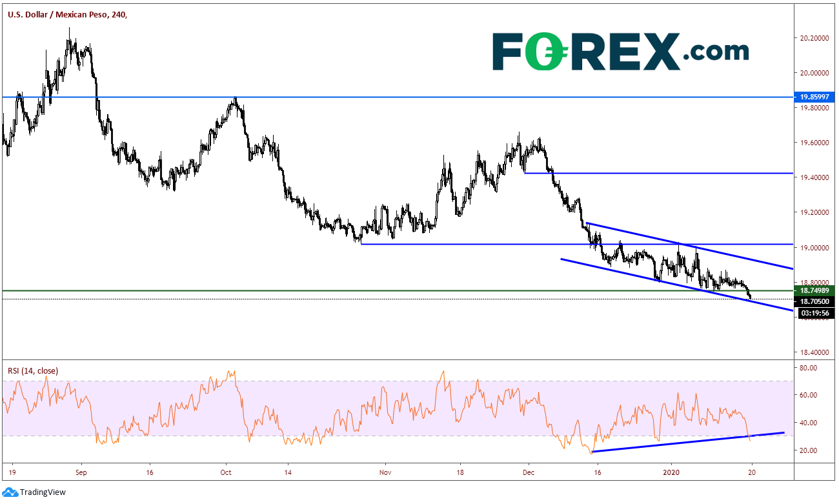Click the RSI 40.00 axis value

pos(808,423)
